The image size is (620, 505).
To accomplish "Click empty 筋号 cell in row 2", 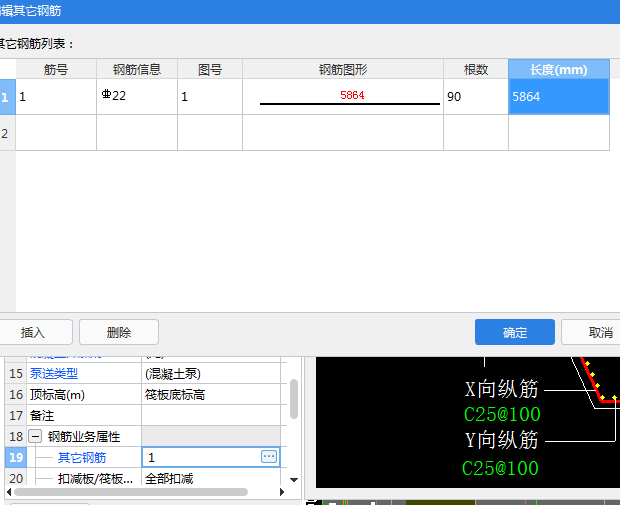I will pos(56,133).
